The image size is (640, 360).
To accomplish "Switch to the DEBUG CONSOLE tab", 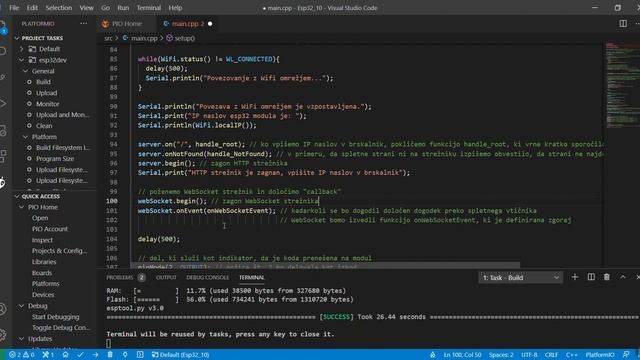I will [207, 278].
